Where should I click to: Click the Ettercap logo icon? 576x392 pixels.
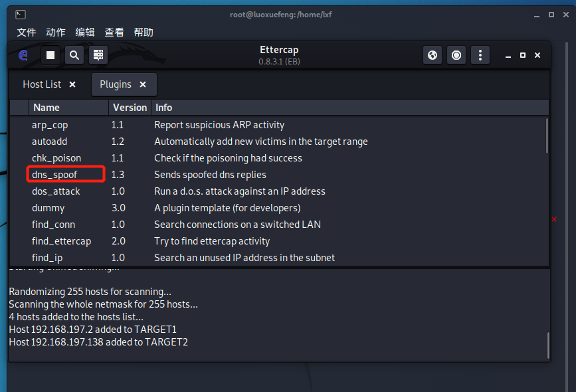tap(23, 55)
